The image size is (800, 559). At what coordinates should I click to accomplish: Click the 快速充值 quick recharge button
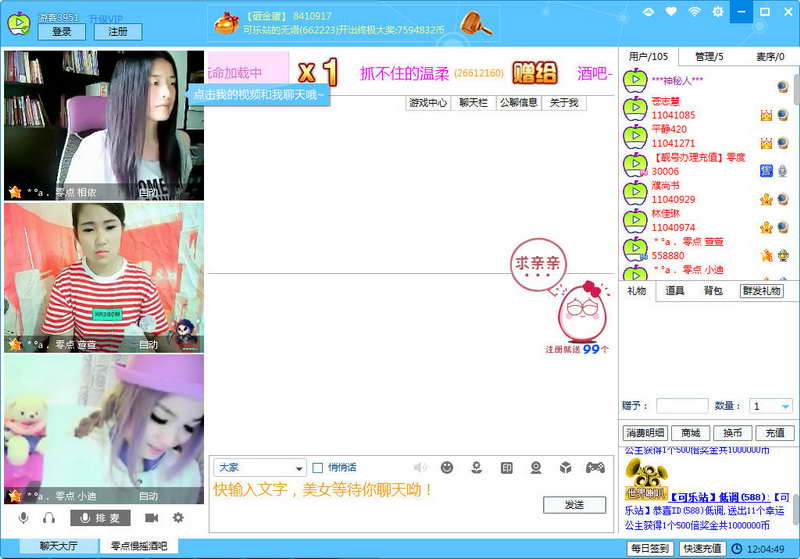(x=703, y=548)
